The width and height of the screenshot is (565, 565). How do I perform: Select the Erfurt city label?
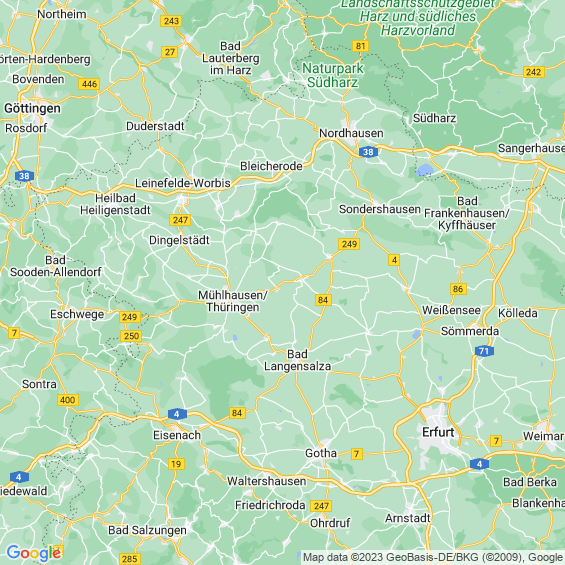(x=438, y=432)
